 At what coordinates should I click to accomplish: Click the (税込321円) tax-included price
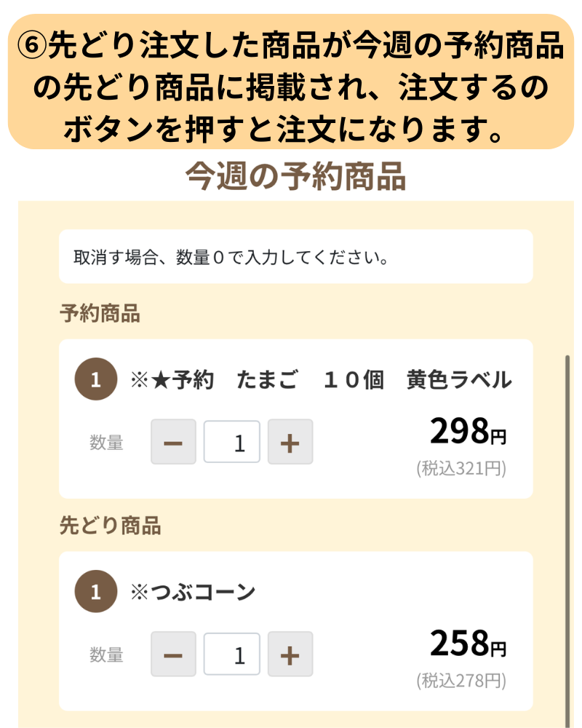click(x=461, y=468)
